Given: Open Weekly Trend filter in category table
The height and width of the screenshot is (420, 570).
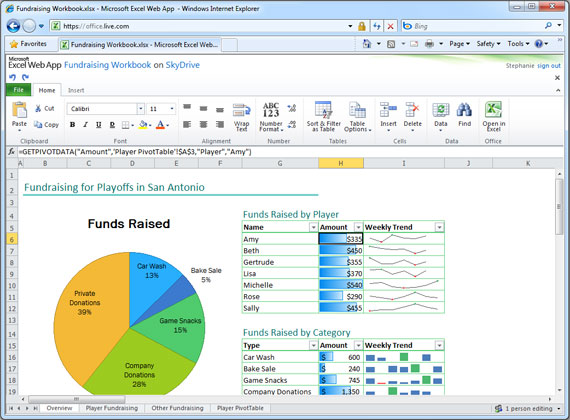Looking at the screenshot, I should 439,345.
